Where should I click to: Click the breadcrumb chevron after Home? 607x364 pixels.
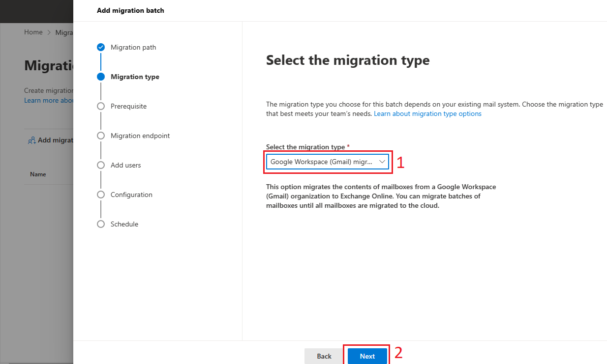pyautogui.click(x=49, y=32)
